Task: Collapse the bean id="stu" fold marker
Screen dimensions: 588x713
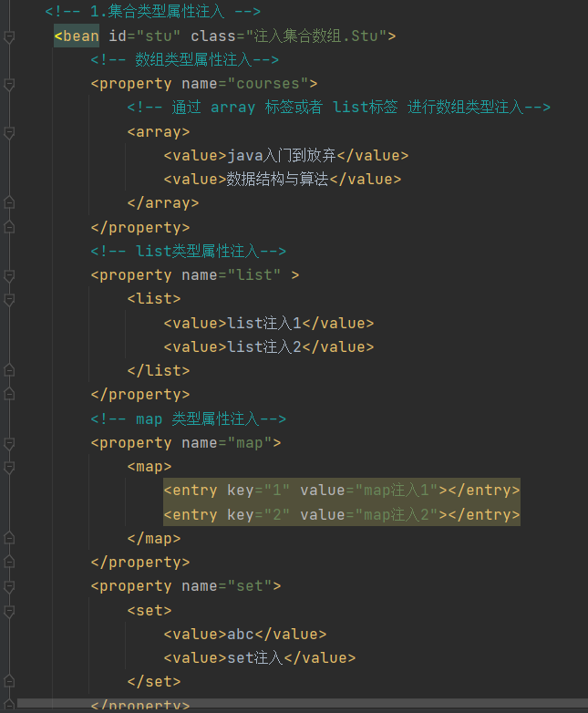Action: click(9, 36)
